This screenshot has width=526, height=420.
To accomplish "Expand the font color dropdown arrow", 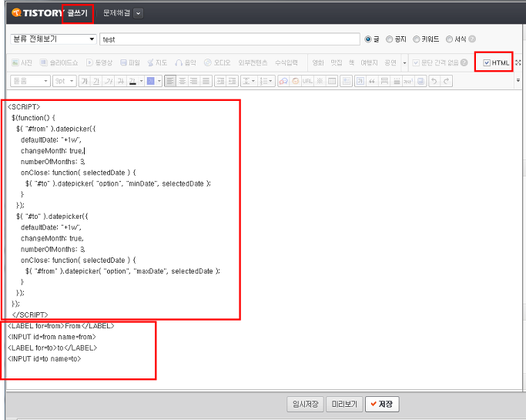I will click(x=141, y=81).
